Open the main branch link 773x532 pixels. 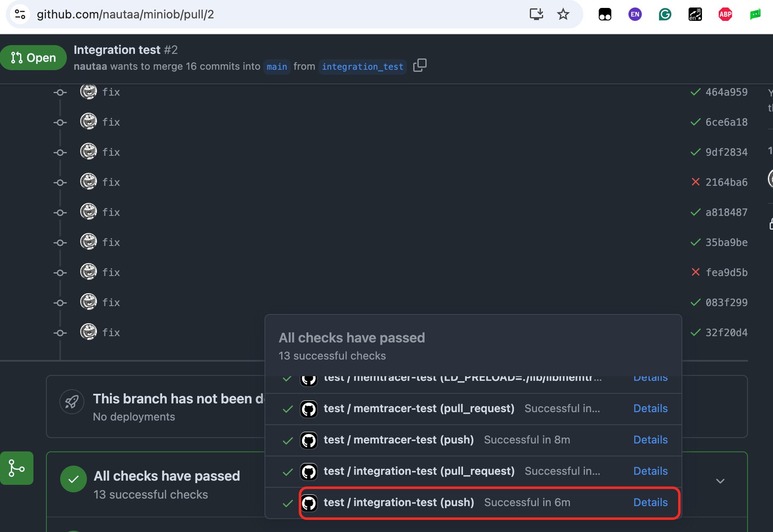[x=277, y=67]
